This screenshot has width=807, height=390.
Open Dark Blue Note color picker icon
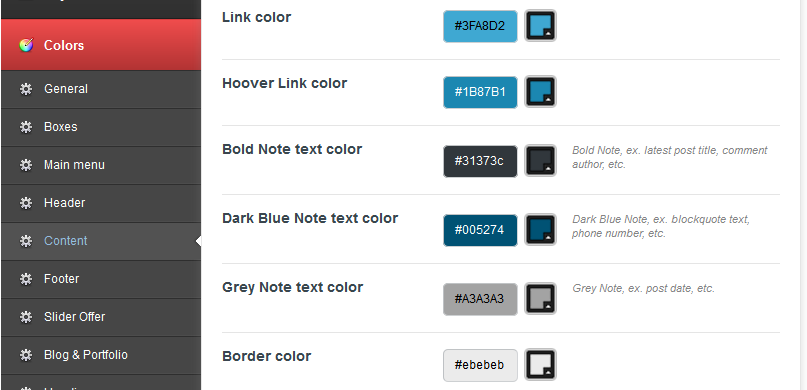[x=540, y=230]
